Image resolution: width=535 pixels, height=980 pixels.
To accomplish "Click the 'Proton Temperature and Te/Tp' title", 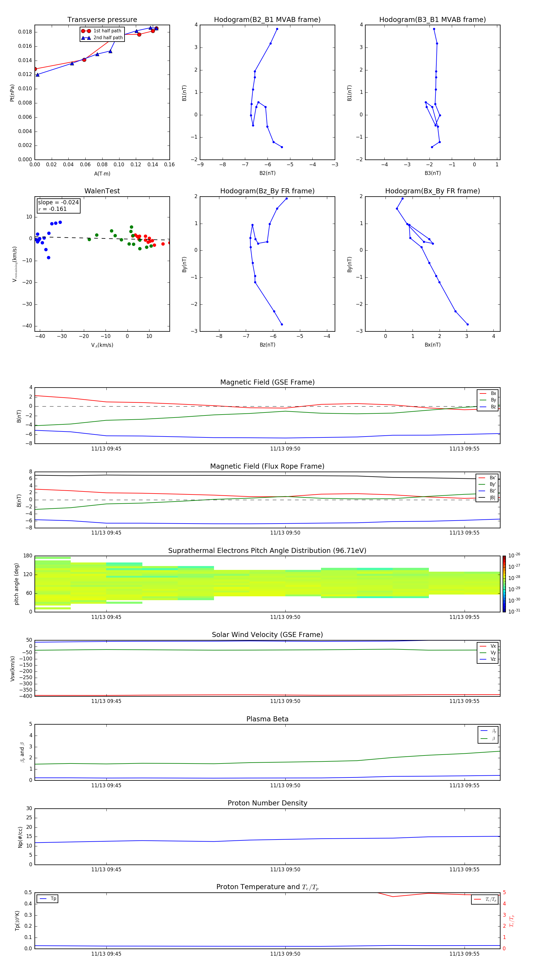I will (267, 887).
